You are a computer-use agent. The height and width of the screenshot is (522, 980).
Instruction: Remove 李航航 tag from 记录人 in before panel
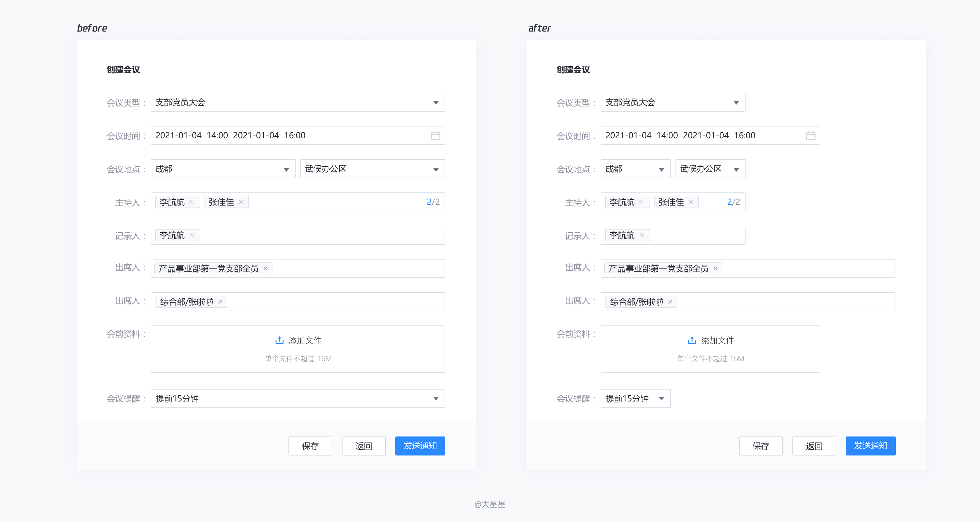[x=192, y=235]
